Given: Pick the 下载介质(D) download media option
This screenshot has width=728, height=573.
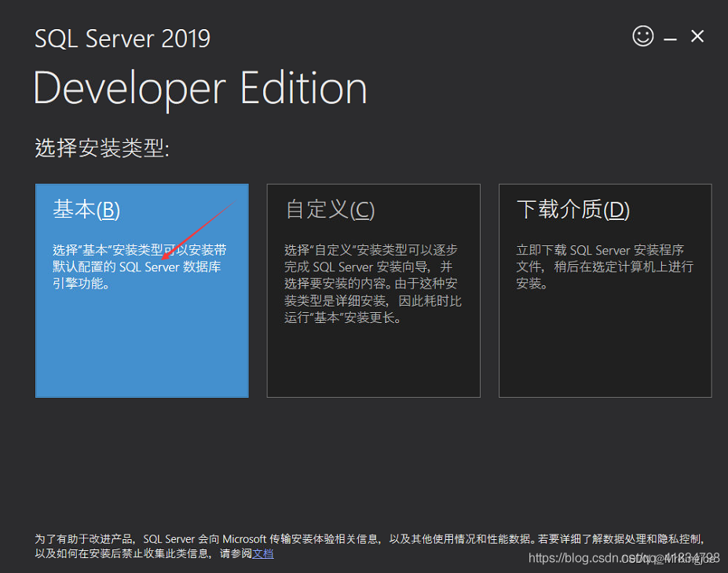Looking at the screenshot, I should pyautogui.click(x=605, y=291).
